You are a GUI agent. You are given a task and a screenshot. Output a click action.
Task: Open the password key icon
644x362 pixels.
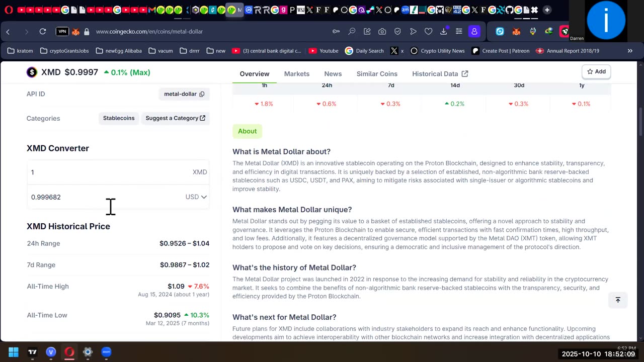coord(336,32)
